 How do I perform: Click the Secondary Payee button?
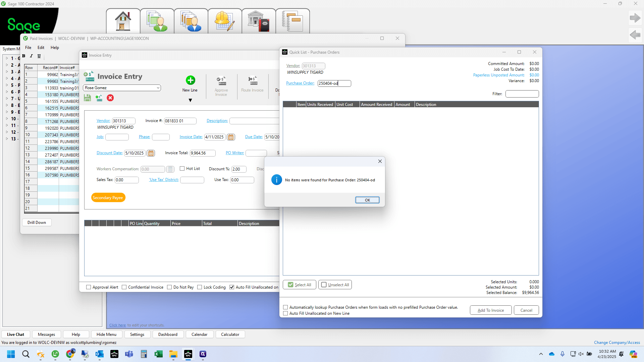108,198
